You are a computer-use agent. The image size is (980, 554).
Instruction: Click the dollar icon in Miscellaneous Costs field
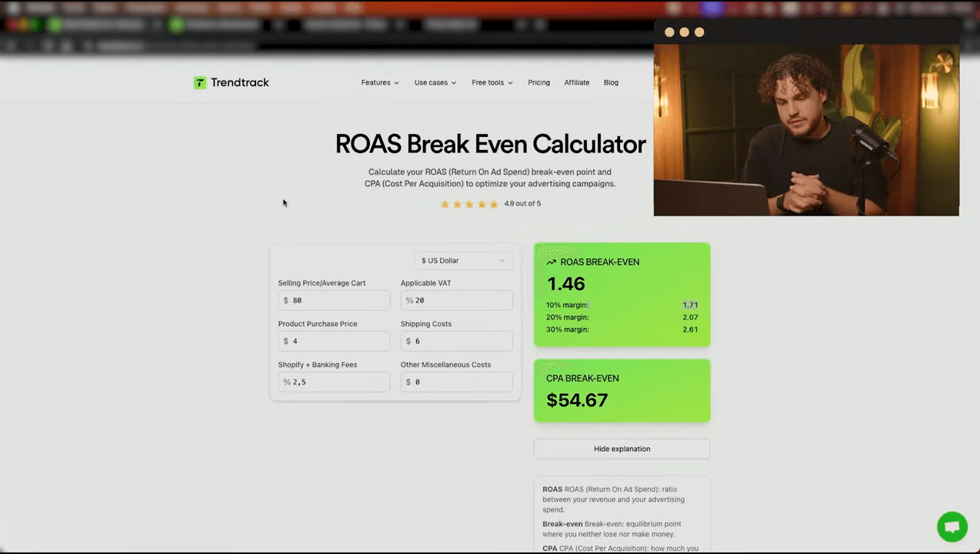point(408,382)
